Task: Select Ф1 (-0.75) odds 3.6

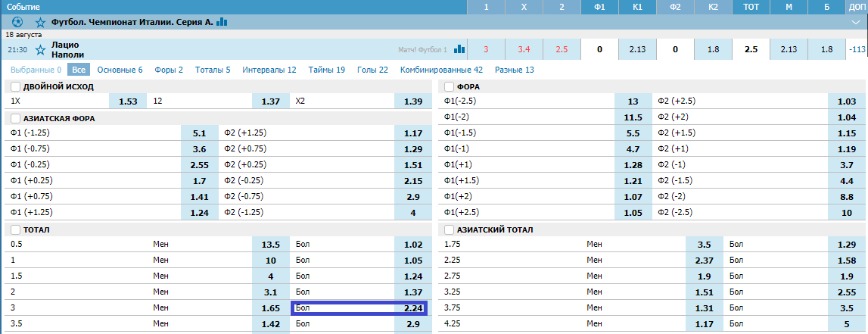Action: click(x=199, y=149)
